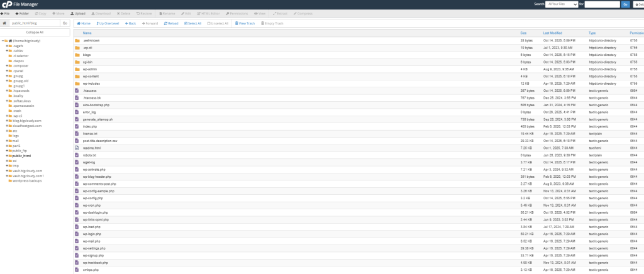644x274 pixels.
Task: Click the new Folder toolbar button
Action: point(23,13)
